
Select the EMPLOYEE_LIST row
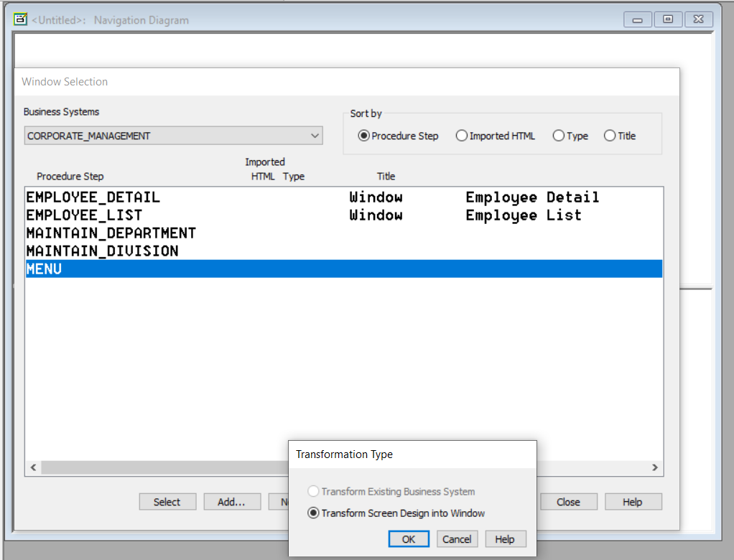(x=84, y=215)
